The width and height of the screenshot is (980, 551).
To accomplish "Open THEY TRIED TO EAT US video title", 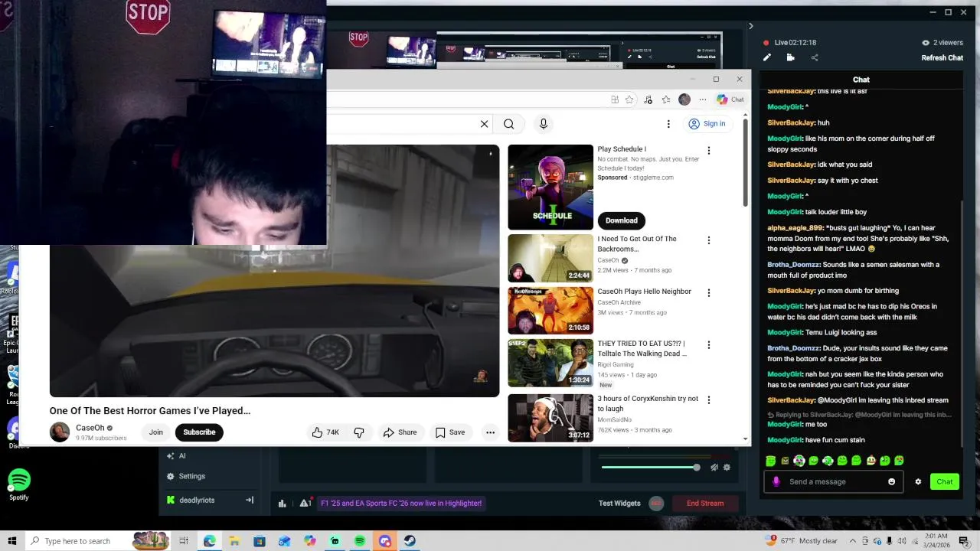I will [x=642, y=348].
